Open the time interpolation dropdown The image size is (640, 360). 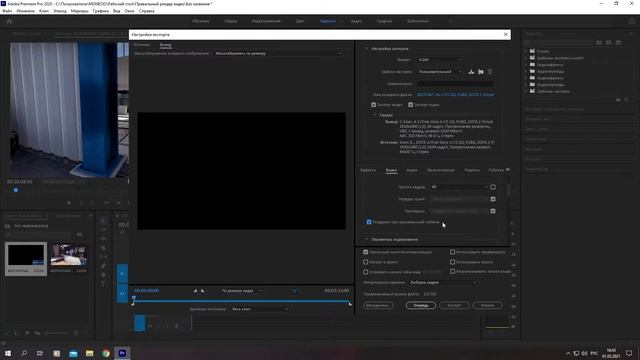(443, 282)
